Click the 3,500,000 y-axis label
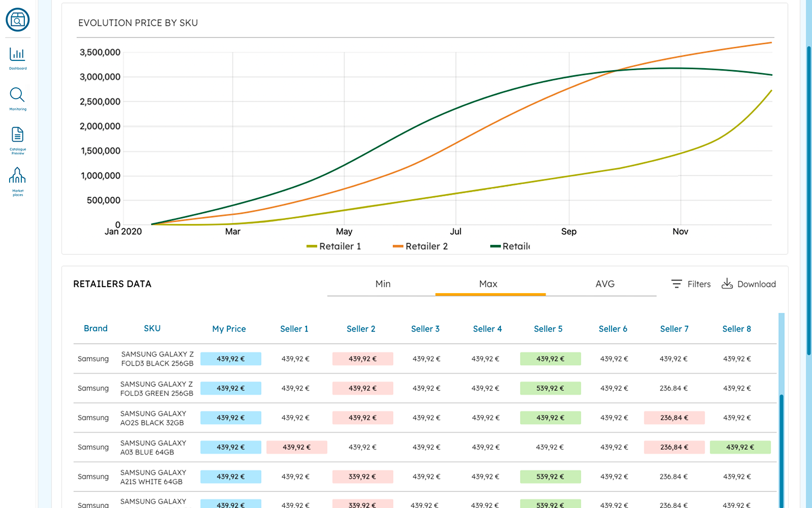812x508 pixels. coord(100,52)
